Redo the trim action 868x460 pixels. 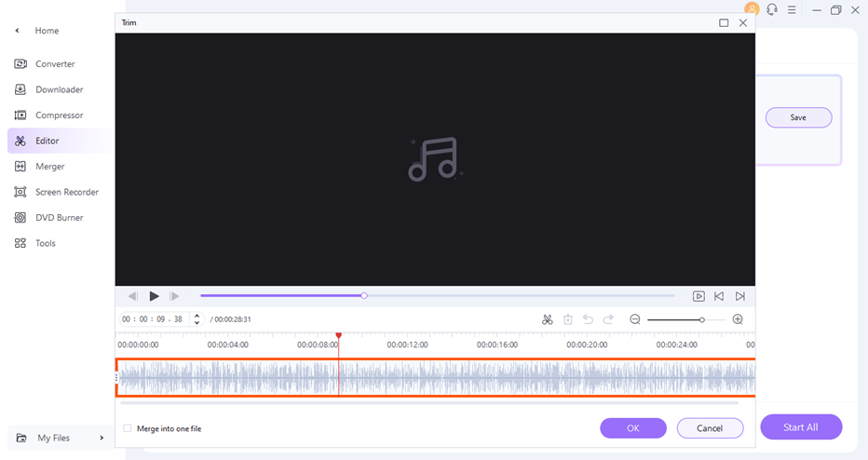click(608, 319)
